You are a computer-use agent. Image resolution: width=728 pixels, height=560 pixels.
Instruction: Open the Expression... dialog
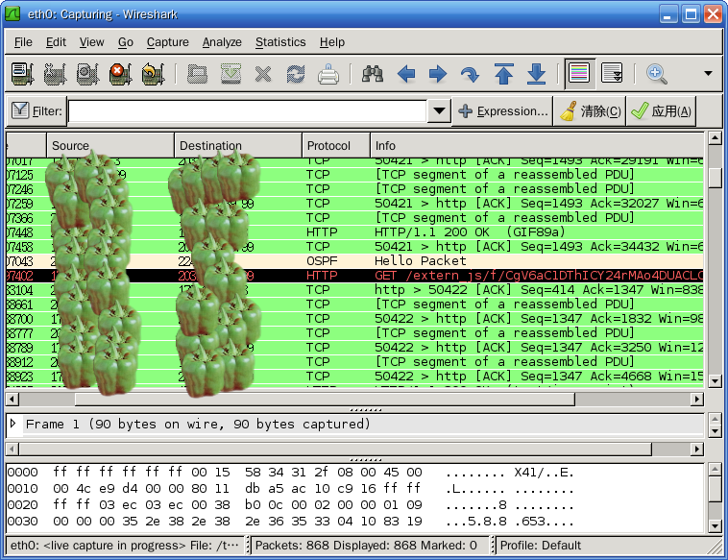[x=502, y=111]
